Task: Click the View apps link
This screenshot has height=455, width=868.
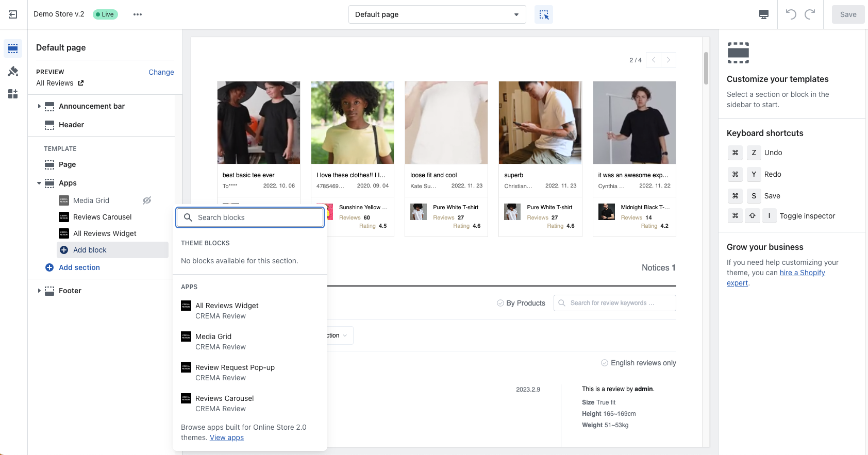Action: [227, 437]
